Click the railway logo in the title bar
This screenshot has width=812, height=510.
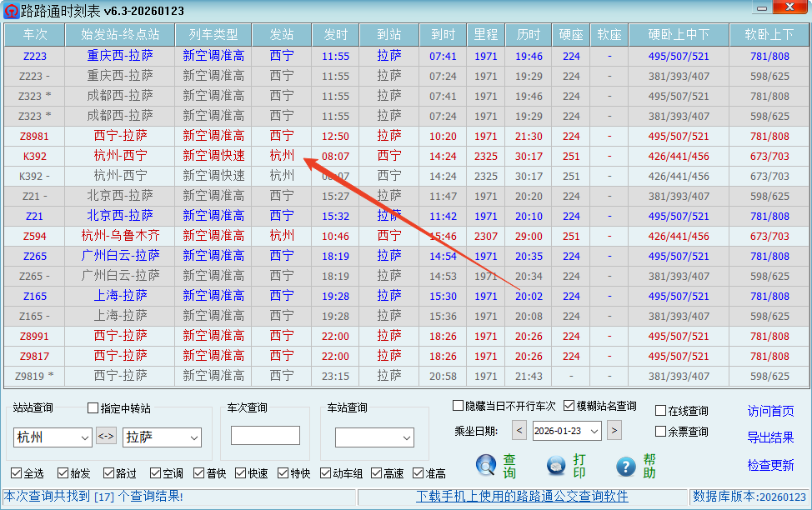[x=11, y=9]
